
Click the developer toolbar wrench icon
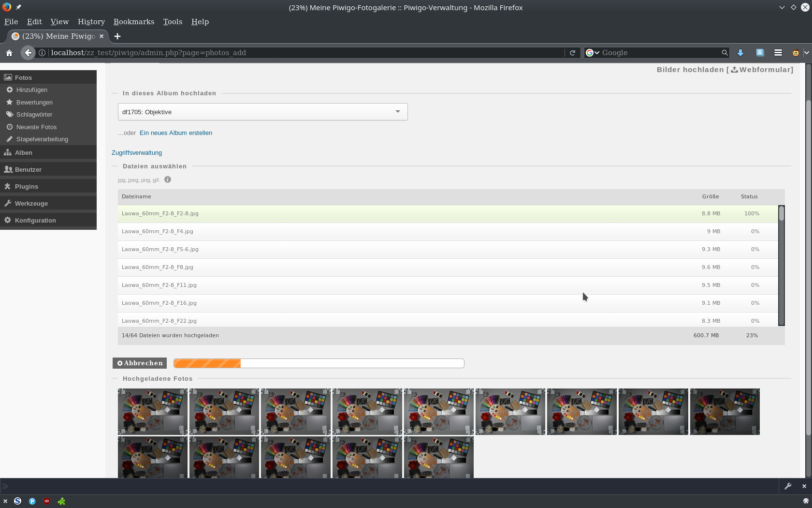coord(788,486)
